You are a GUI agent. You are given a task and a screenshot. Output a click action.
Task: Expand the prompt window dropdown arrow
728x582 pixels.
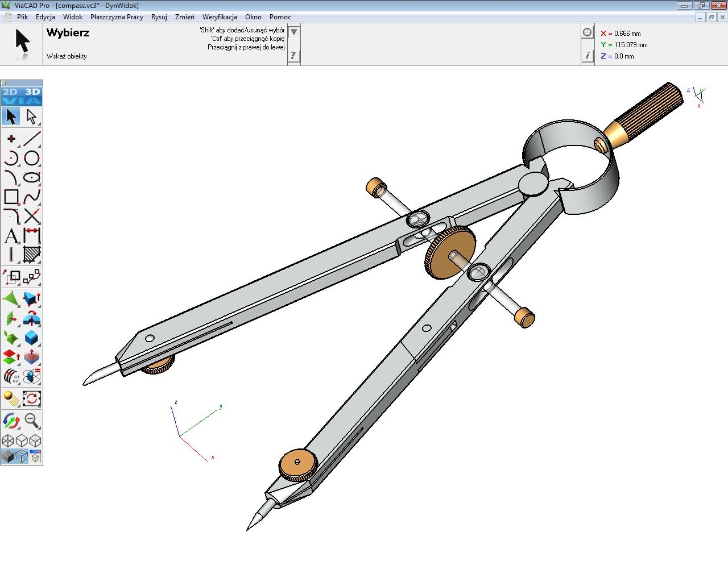(293, 32)
